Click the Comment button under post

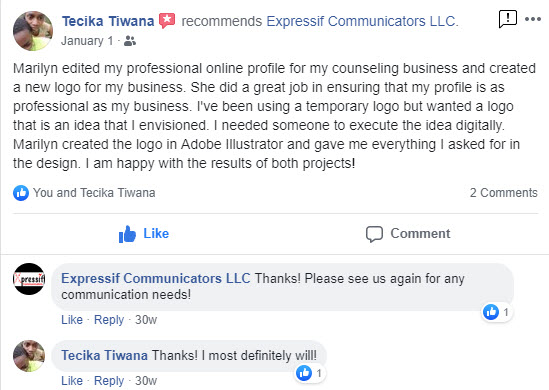pyautogui.click(x=408, y=234)
